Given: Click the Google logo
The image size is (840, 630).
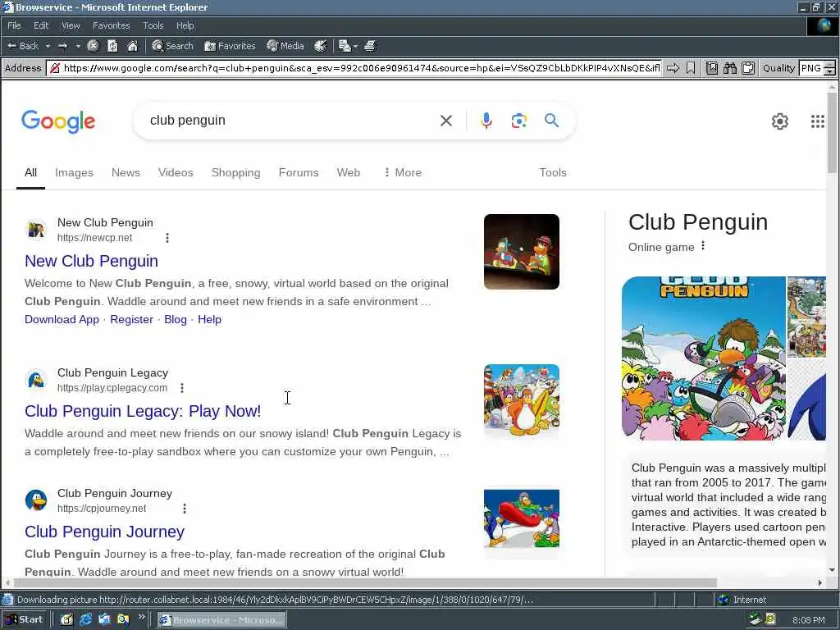Looking at the screenshot, I should coord(58,121).
